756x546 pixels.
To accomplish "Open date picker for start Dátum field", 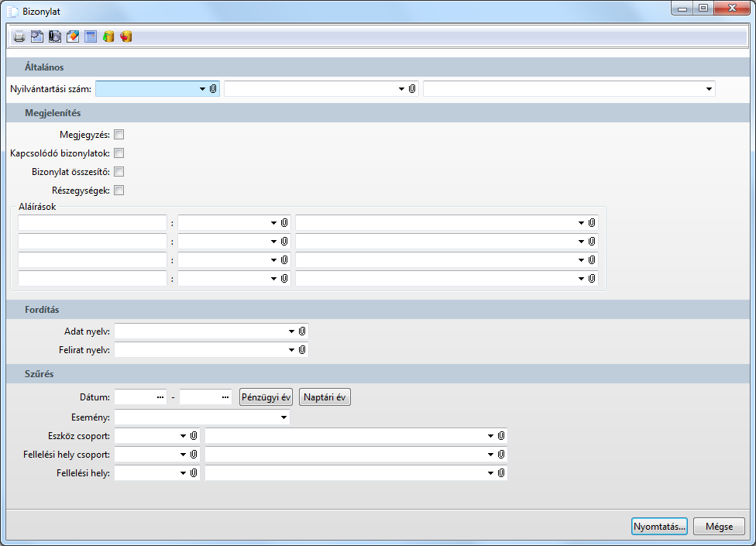I will (160, 397).
